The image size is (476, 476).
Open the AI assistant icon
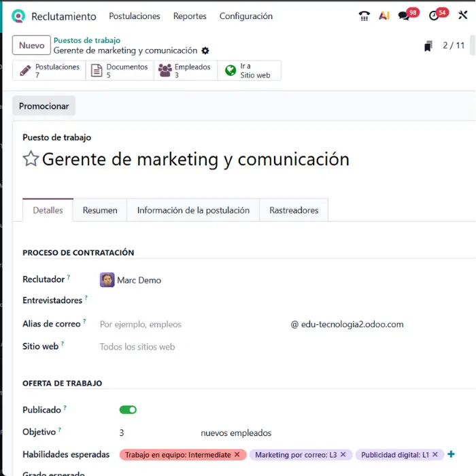[384, 16]
